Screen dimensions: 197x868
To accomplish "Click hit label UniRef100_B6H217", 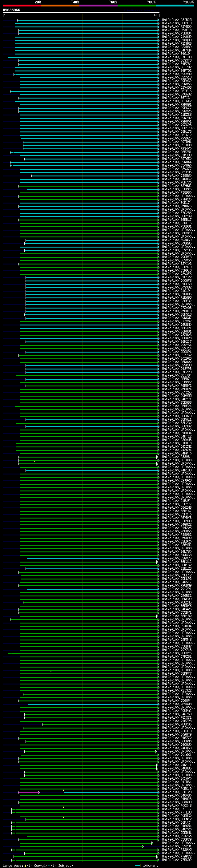I will coord(176,342).
